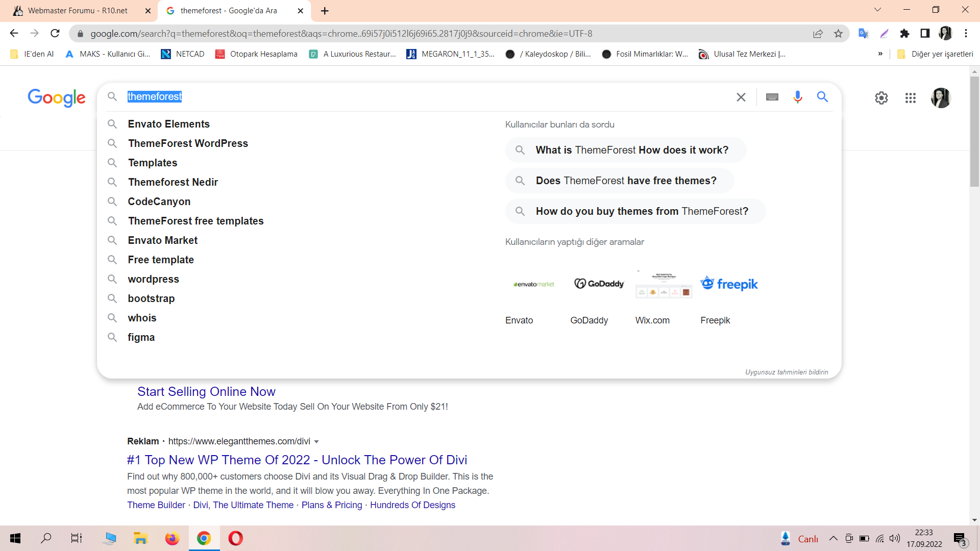Toggle Chrome side panel

(925, 34)
